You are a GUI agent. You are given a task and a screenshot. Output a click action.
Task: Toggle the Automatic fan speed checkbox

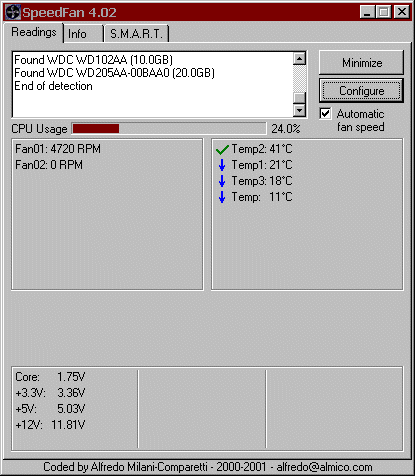click(325, 114)
